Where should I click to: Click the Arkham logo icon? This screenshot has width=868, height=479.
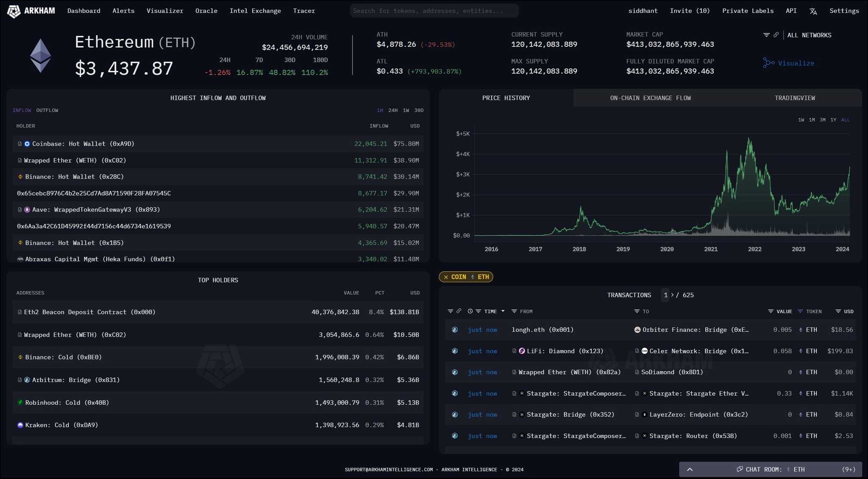coord(14,11)
